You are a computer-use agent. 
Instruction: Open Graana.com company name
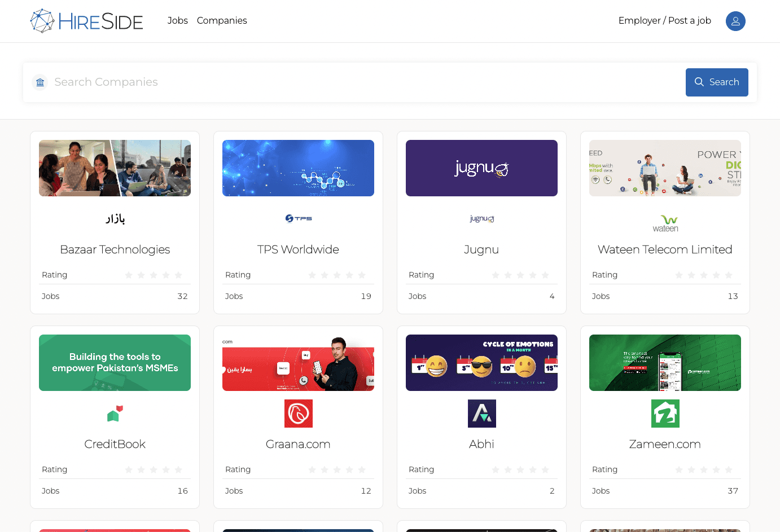pyautogui.click(x=298, y=444)
